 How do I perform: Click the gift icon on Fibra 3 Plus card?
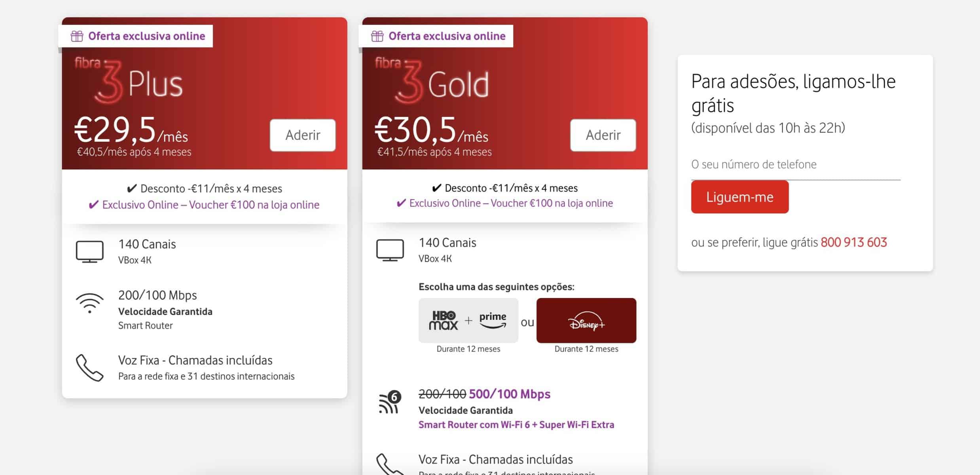click(77, 36)
